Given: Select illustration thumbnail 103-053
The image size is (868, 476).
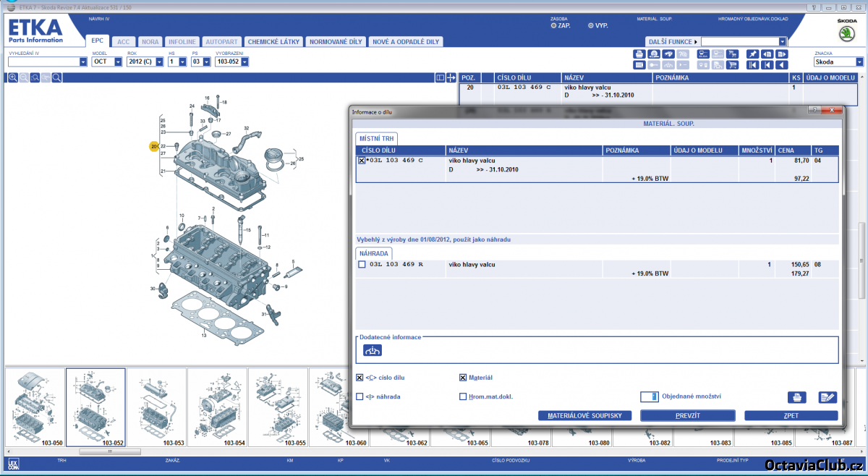Looking at the screenshot, I should pos(157,408).
